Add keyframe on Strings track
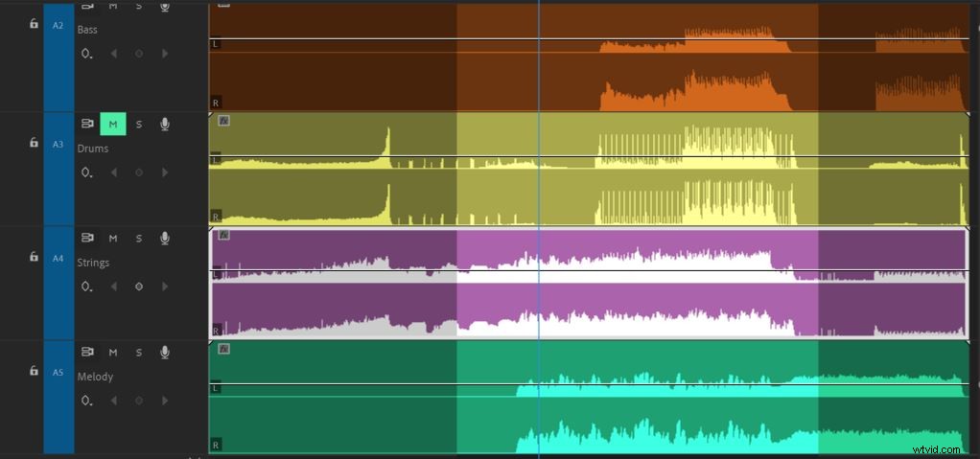Screen dimensions: 980x459 coord(139,287)
